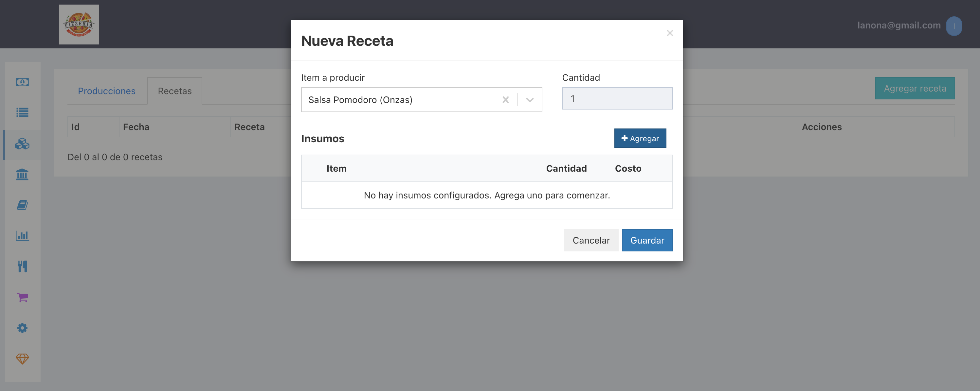Open the orange diamond icon in sidebar
This screenshot has width=980, height=391.
[23, 359]
